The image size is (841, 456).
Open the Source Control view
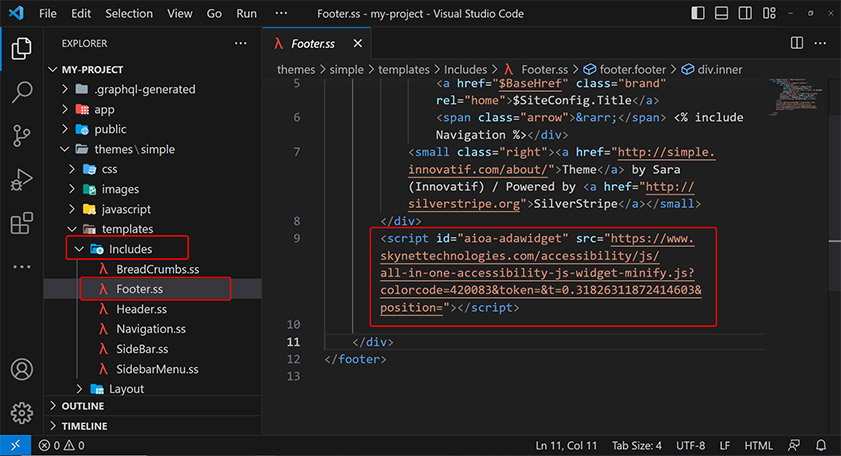point(21,136)
